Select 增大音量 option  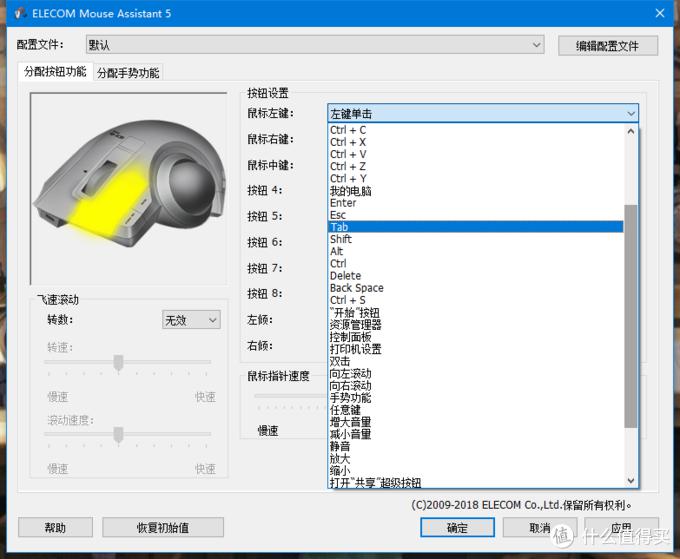pos(476,422)
